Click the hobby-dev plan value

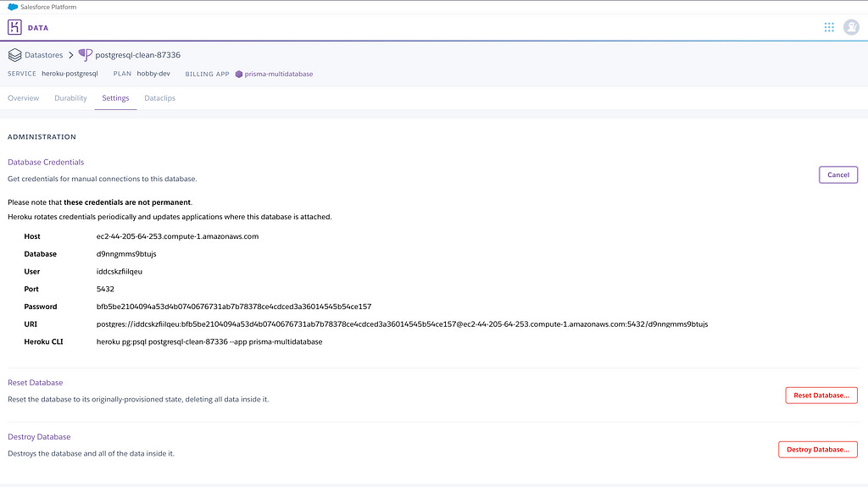pyautogui.click(x=153, y=74)
